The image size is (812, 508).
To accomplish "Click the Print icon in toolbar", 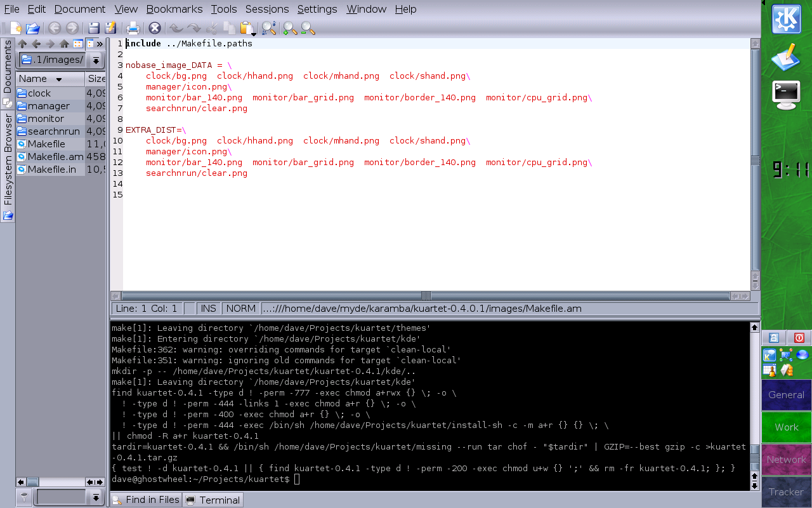I will [133, 28].
